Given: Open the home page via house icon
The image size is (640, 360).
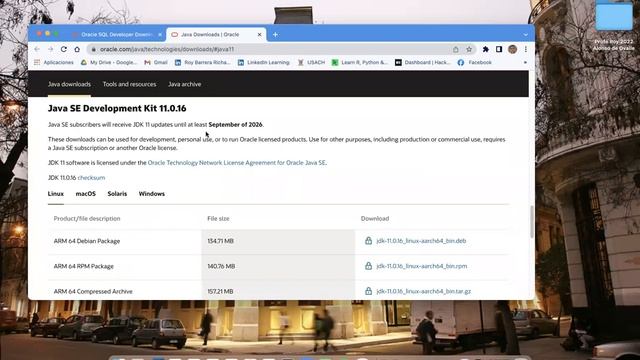Looking at the screenshot, I should click(x=77, y=49).
